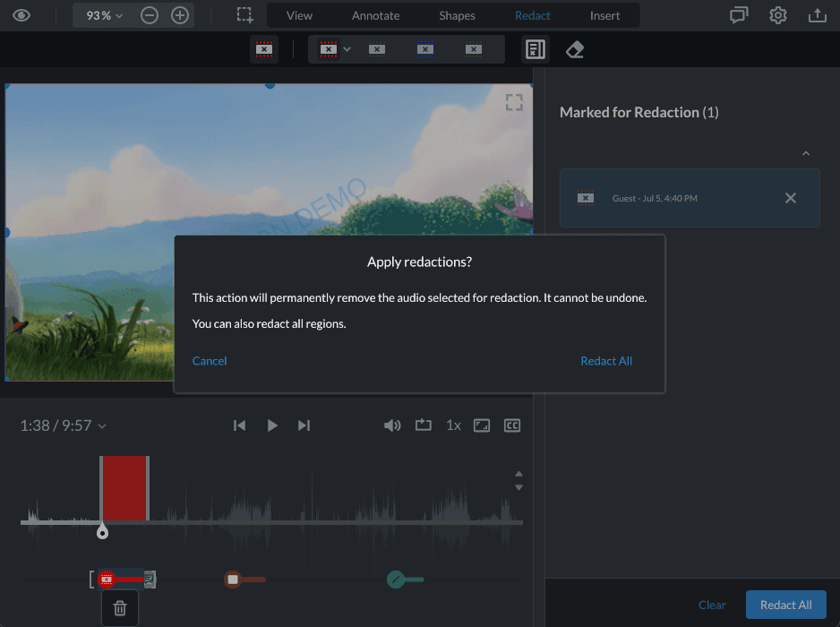This screenshot has height=627, width=840.
Task: Toggle the view mode eye icon
Action: (x=21, y=15)
